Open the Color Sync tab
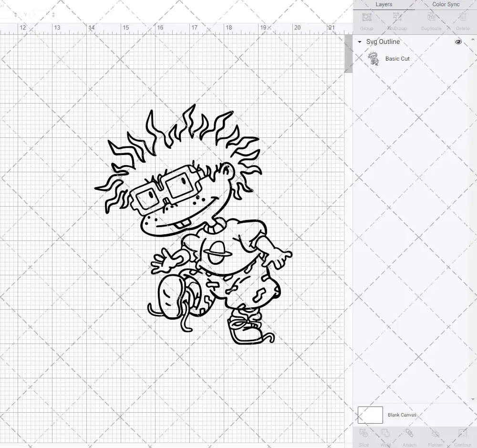The height and width of the screenshot is (448, 477). coord(446,5)
